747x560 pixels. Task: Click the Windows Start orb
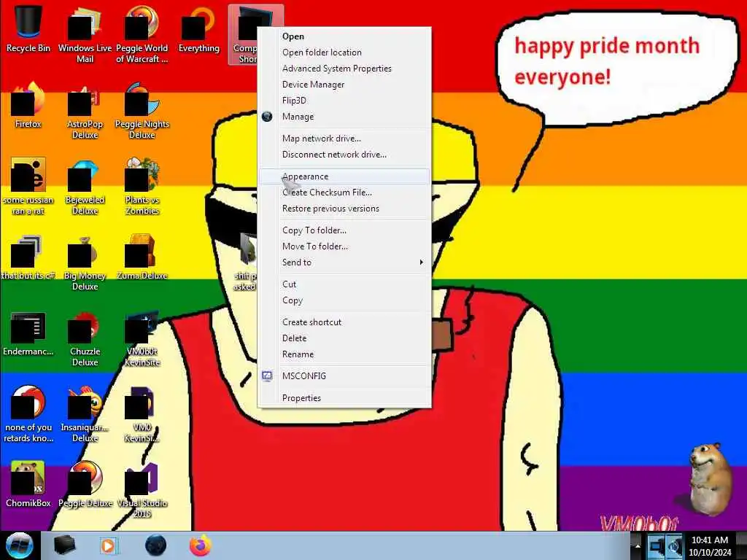20,545
